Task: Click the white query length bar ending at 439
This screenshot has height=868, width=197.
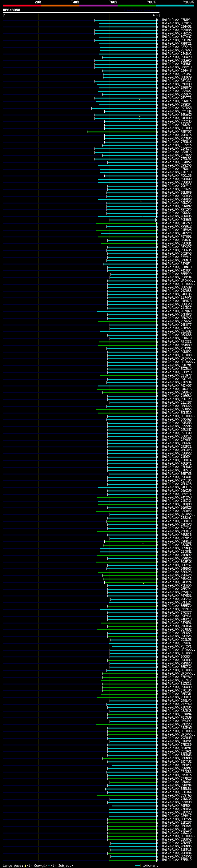Action: (81, 12)
